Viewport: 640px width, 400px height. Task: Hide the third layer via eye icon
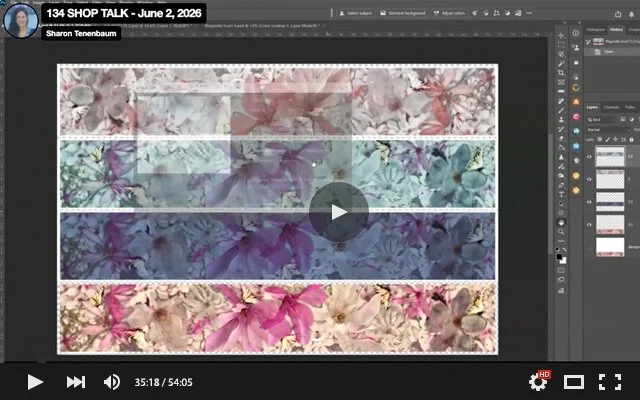(589, 202)
